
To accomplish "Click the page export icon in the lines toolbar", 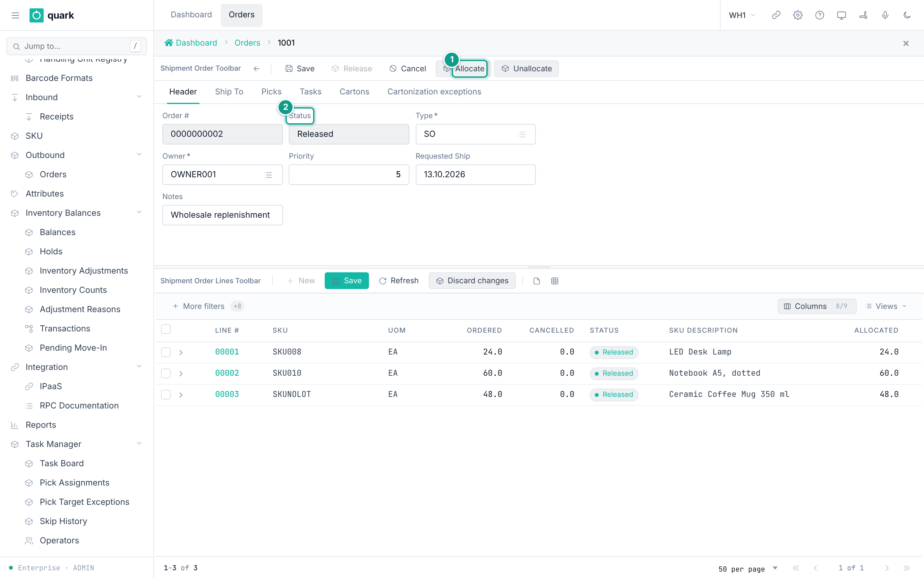I will tap(536, 281).
